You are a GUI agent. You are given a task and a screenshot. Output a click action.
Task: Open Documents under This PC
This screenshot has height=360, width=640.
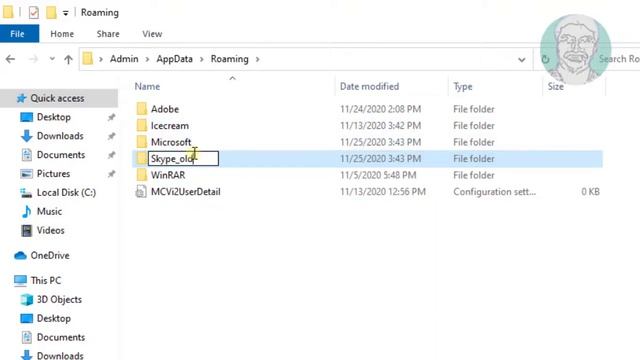(x=61, y=337)
